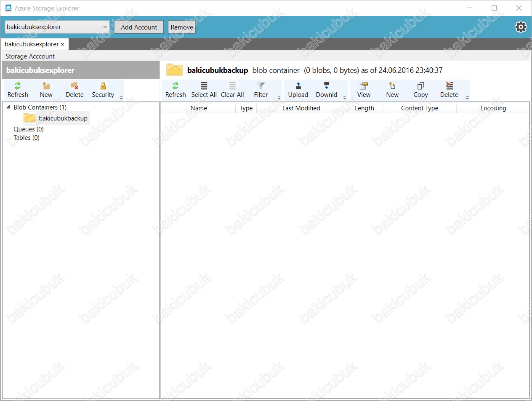Click the Clear All selection tool

pos(232,90)
